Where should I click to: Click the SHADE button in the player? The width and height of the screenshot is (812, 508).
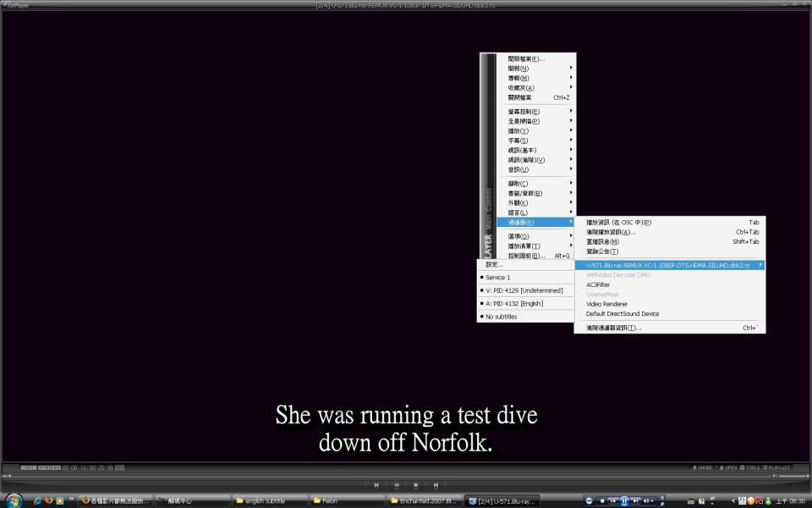coord(703,467)
